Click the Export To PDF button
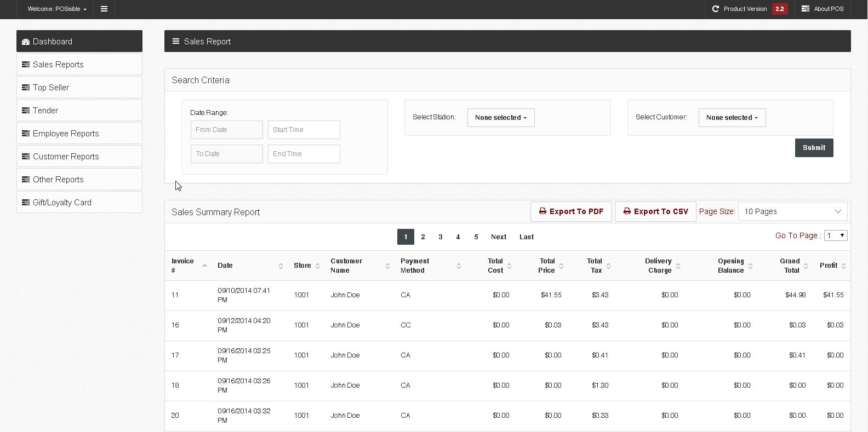 [x=571, y=211]
